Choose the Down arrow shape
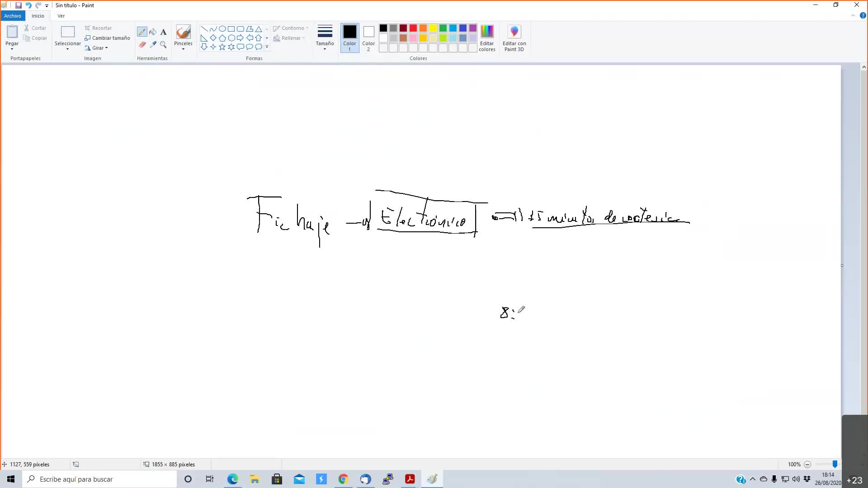Viewport: 868px width, 488px height. coord(204,47)
